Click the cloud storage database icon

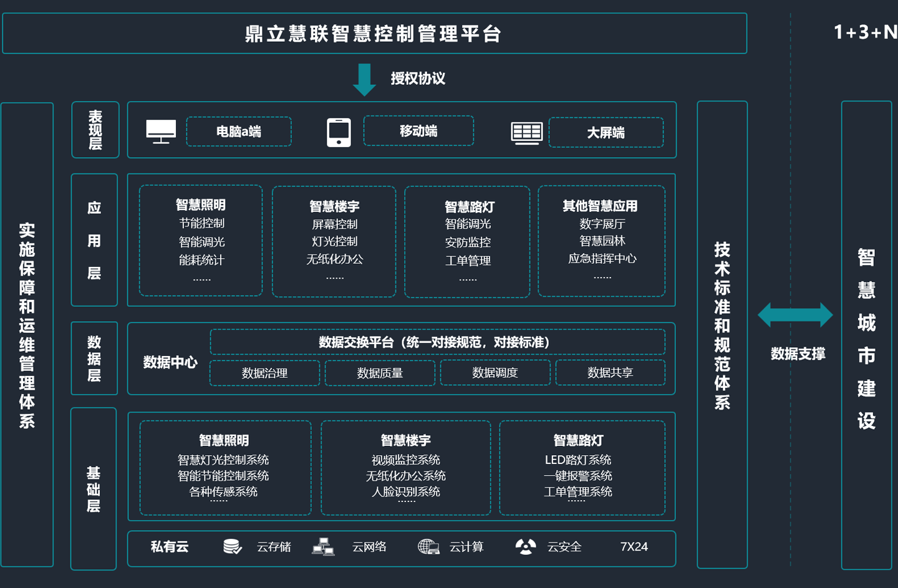click(233, 547)
